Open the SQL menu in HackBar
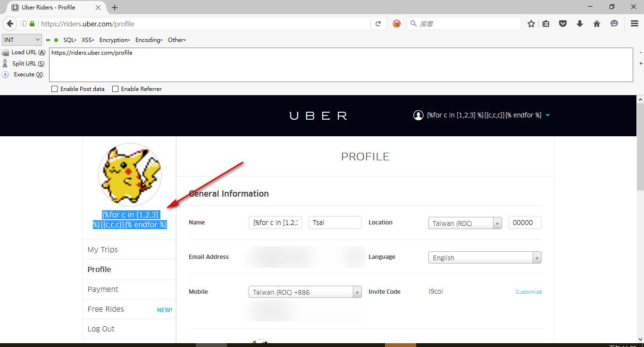 [70, 40]
